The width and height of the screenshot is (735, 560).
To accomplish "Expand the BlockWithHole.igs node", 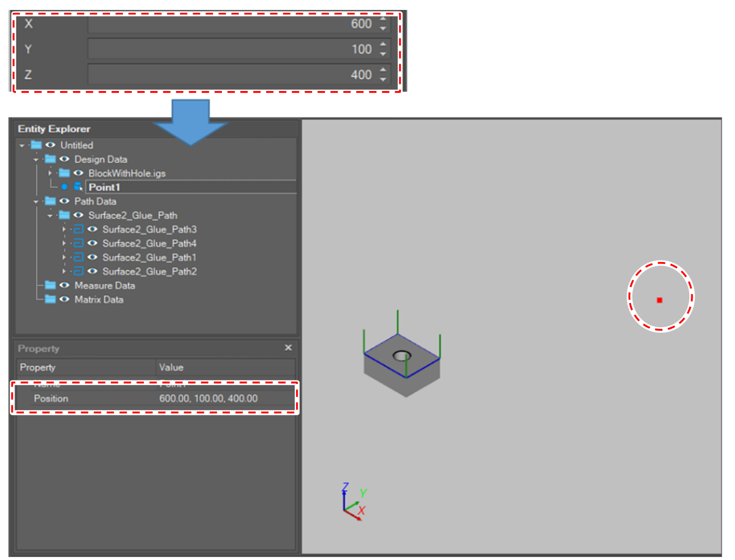I will [x=50, y=173].
